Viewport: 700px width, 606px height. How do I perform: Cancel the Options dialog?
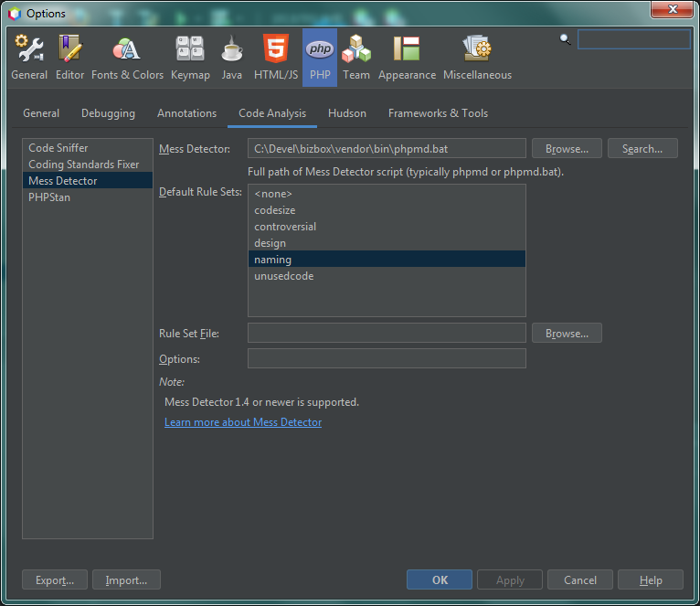pyautogui.click(x=580, y=579)
